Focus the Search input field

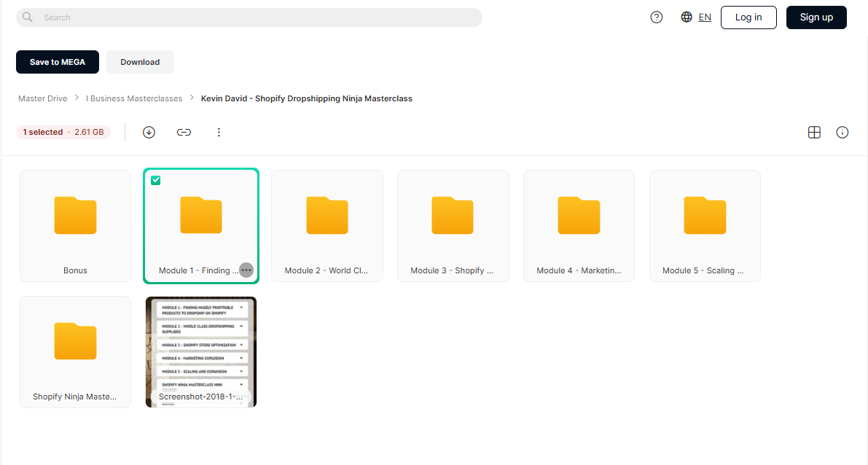(249, 17)
